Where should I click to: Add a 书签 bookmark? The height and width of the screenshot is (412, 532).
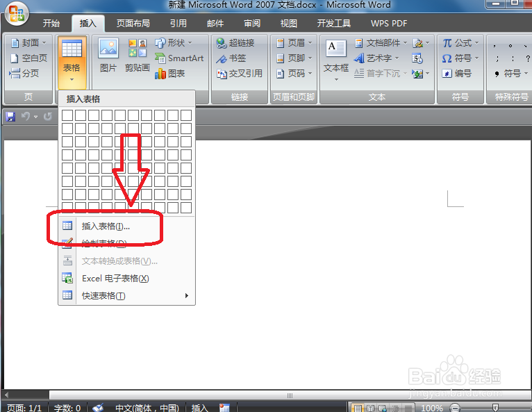coord(231,58)
